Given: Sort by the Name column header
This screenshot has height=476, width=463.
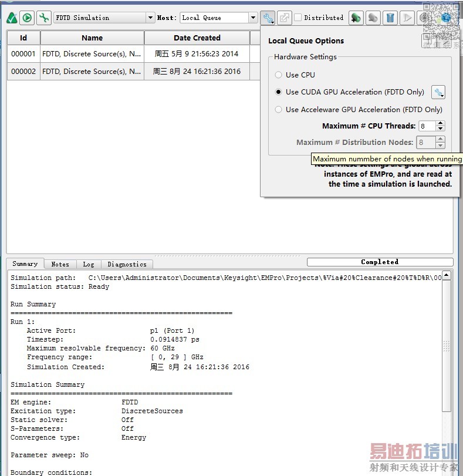Looking at the screenshot, I should coord(92,38).
